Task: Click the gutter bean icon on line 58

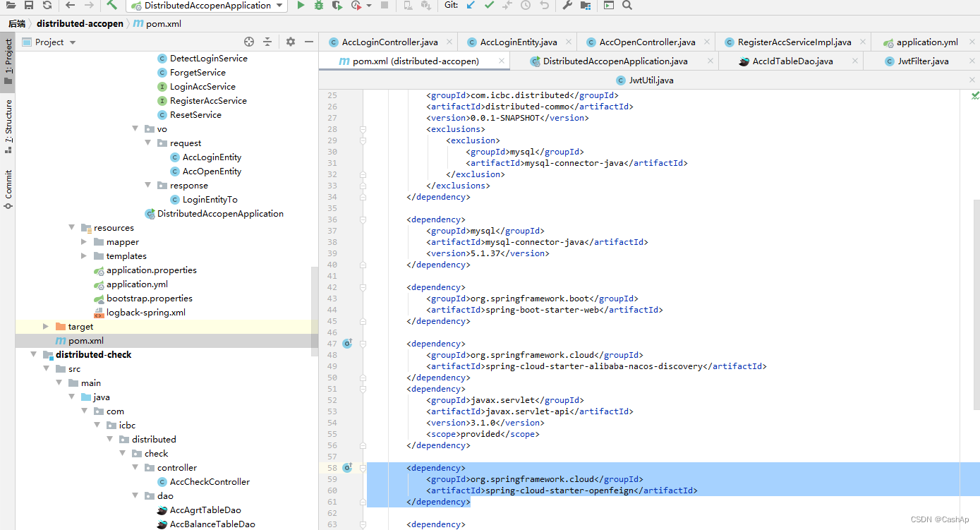Action: click(x=347, y=468)
